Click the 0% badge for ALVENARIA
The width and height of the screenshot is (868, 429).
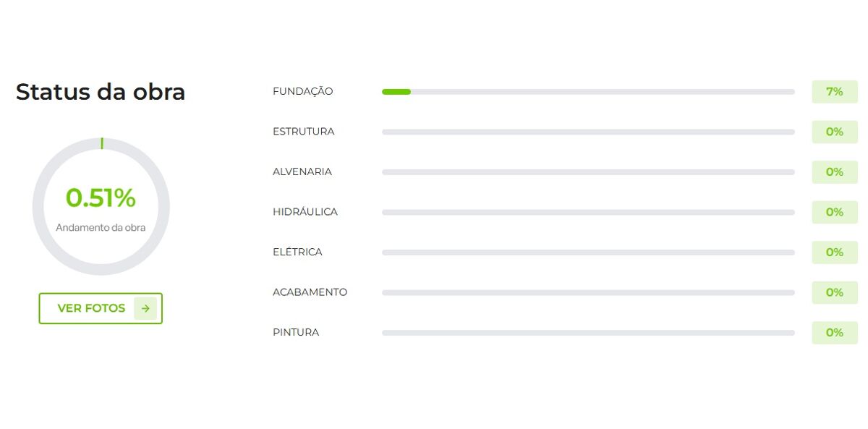pyautogui.click(x=834, y=172)
